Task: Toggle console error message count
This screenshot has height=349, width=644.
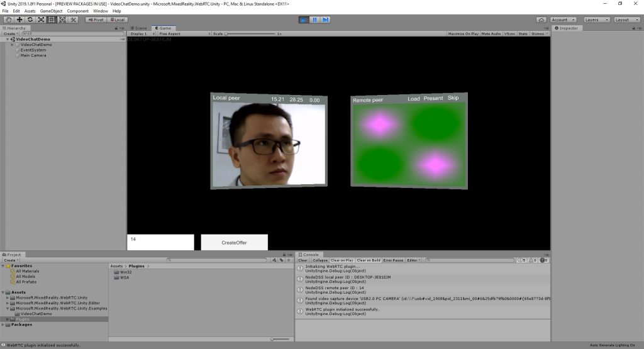Action: pyautogui.click(x=543, y=260)
